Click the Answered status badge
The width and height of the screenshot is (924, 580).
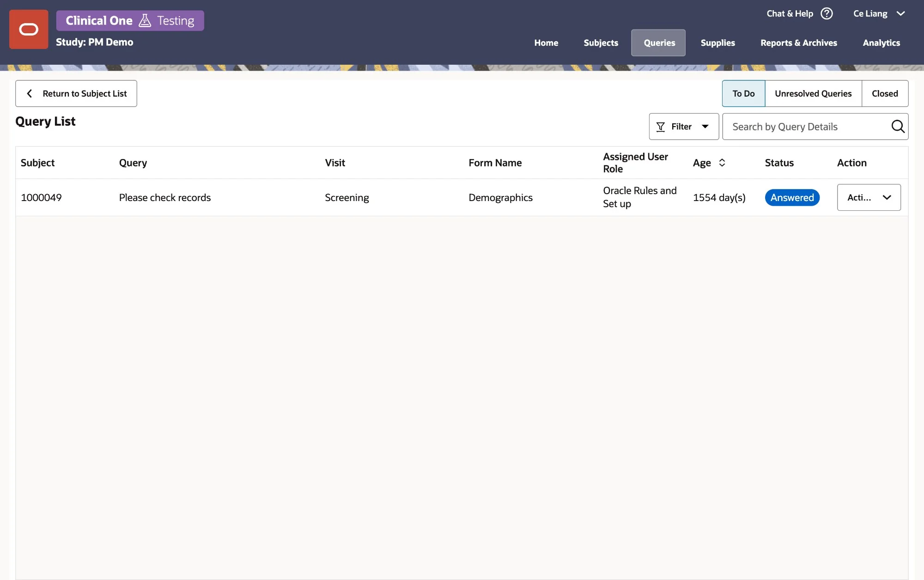tap(792, 197)
